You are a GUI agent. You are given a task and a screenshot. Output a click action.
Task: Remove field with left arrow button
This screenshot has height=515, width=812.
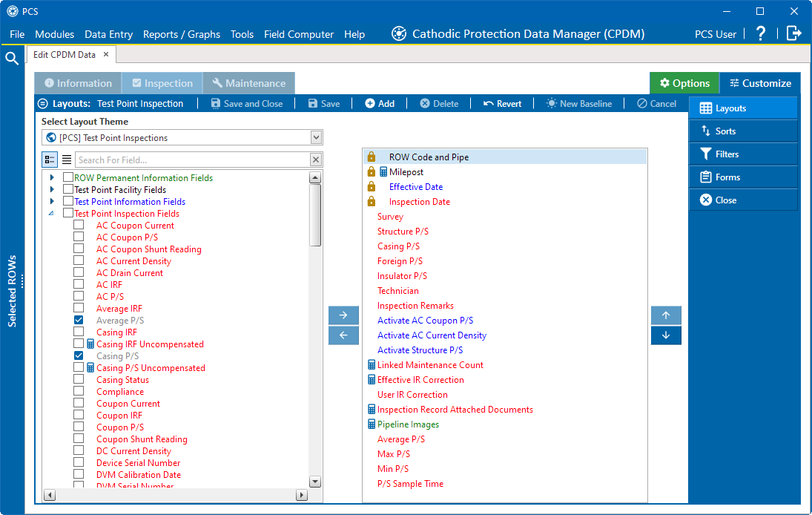coord(343,335)
